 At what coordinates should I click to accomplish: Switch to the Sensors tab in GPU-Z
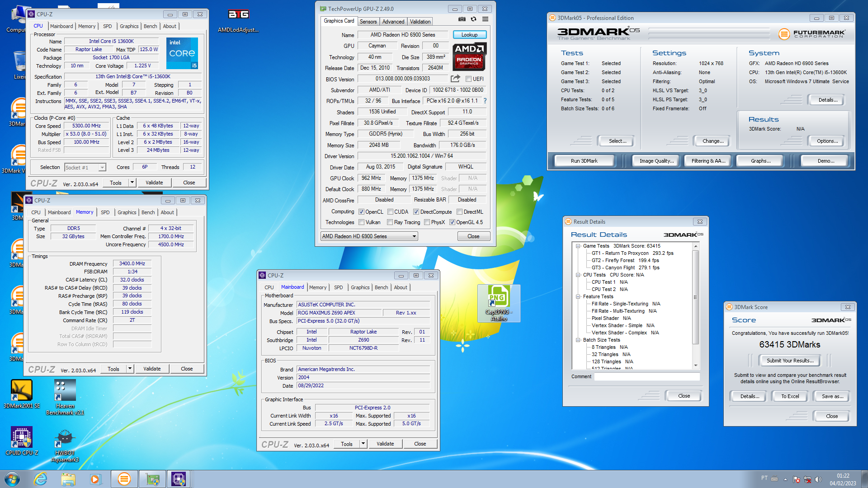[x=368, y=22]
